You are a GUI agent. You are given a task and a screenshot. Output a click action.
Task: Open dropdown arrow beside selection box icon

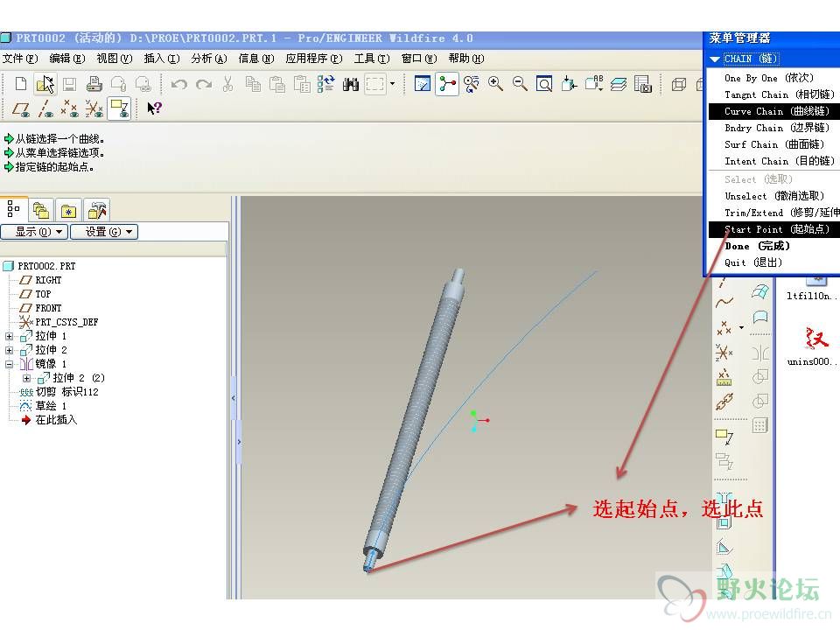(x=393, y=84)
